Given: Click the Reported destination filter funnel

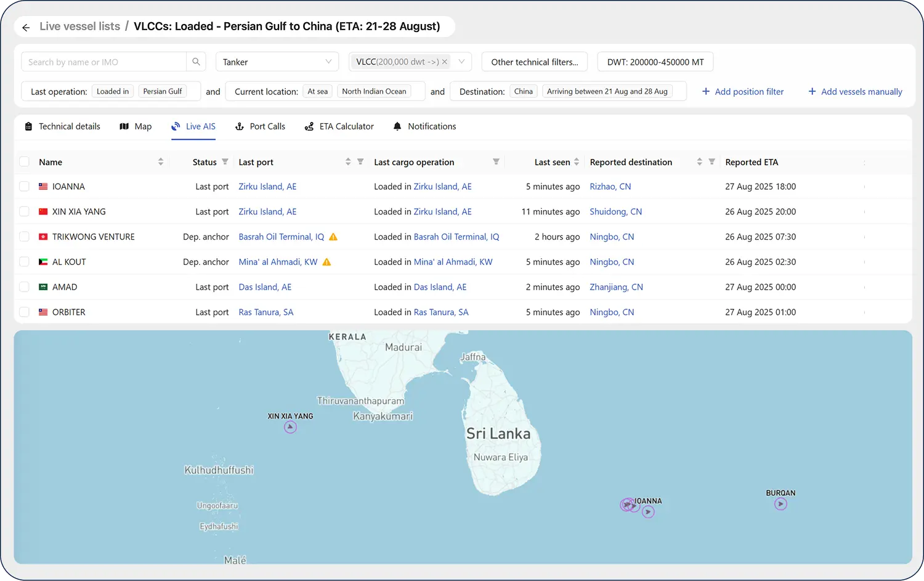Looking at the screenshot, I should 711,161.
